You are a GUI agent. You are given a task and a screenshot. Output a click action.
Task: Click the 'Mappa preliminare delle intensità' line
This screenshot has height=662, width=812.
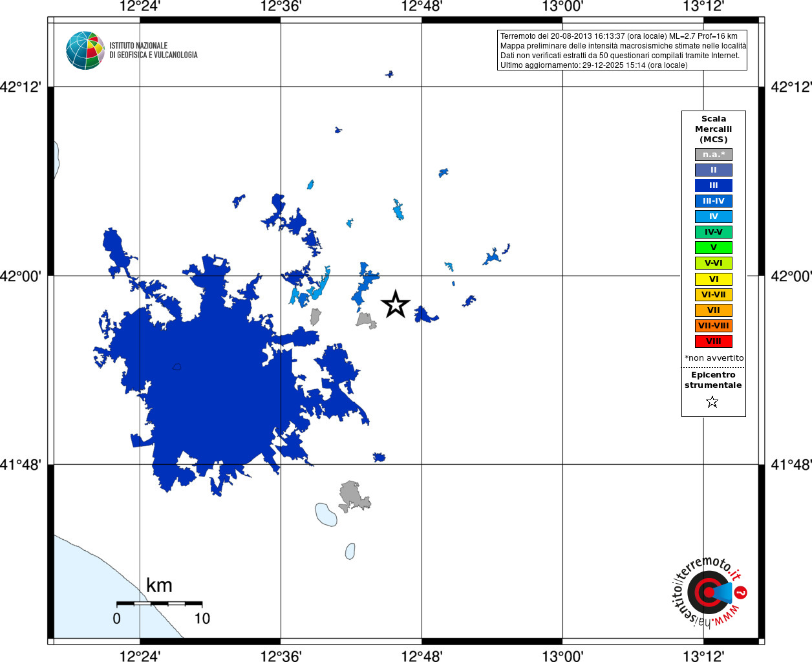[623, 46]
